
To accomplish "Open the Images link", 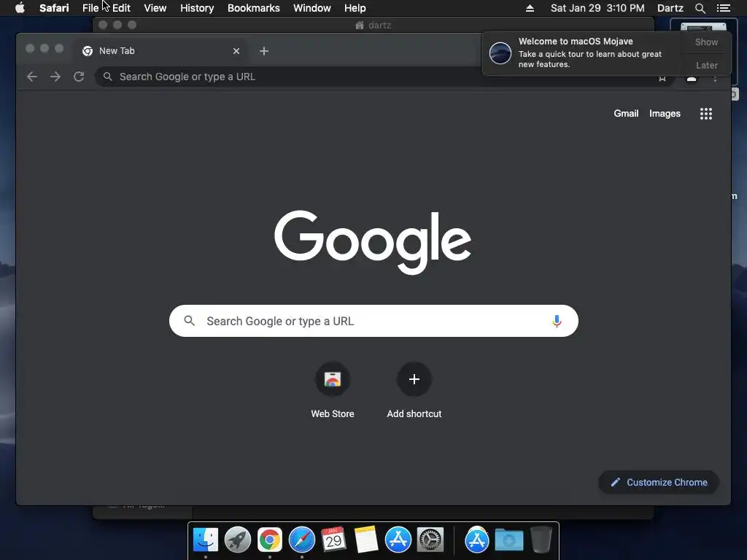I will coord(665,113).
